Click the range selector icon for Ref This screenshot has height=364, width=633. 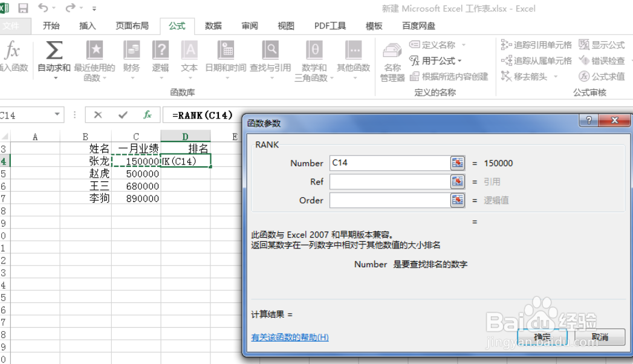click(x=458, y=181)
